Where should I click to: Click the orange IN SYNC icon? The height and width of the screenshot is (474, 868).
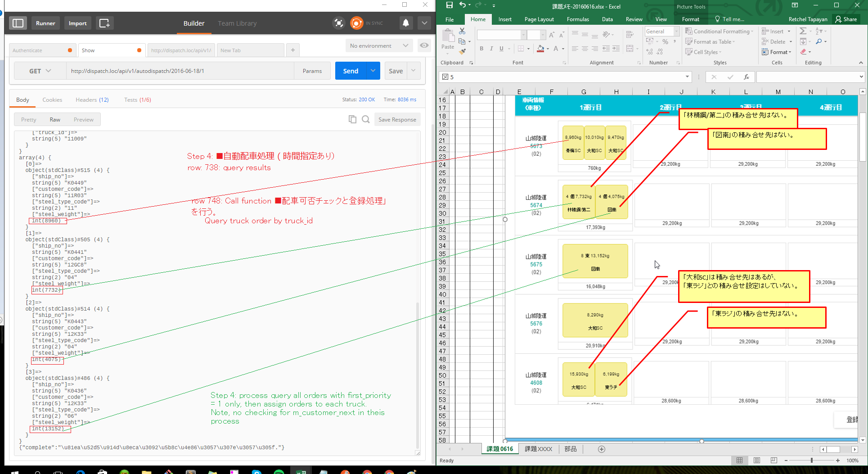click(356, 23)
